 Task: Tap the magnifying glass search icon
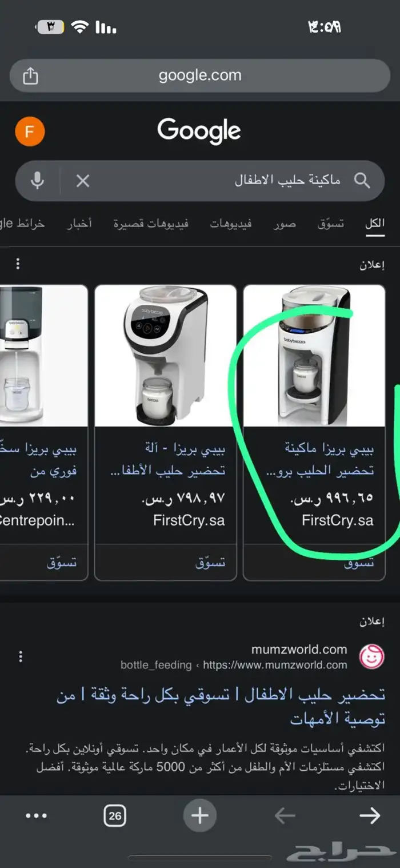pyautogui.click(x=362, y=181)
